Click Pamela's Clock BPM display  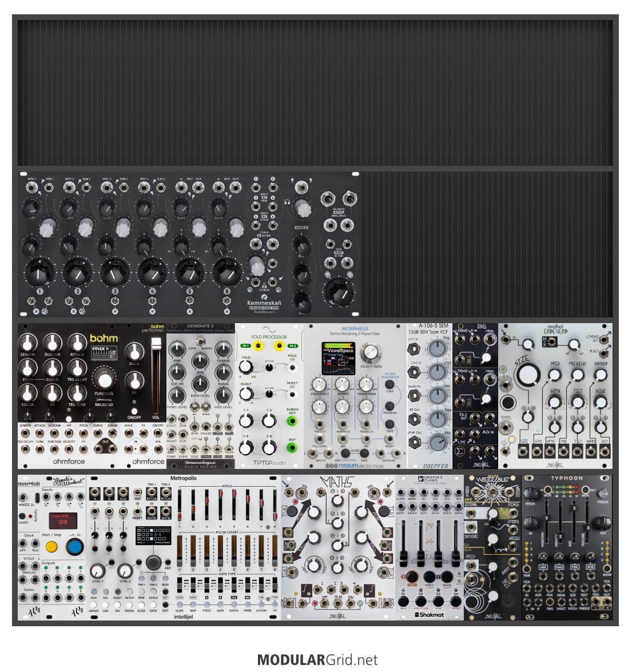pos(62,520)
